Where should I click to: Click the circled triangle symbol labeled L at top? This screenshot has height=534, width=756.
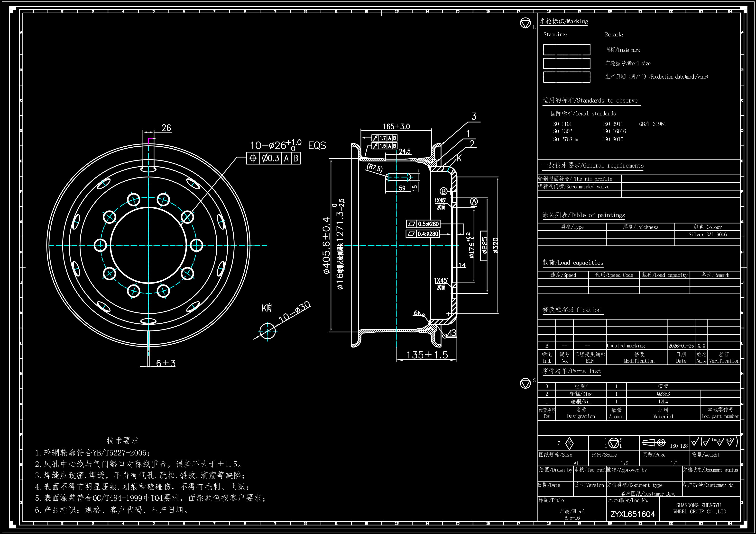click(525, 23)
